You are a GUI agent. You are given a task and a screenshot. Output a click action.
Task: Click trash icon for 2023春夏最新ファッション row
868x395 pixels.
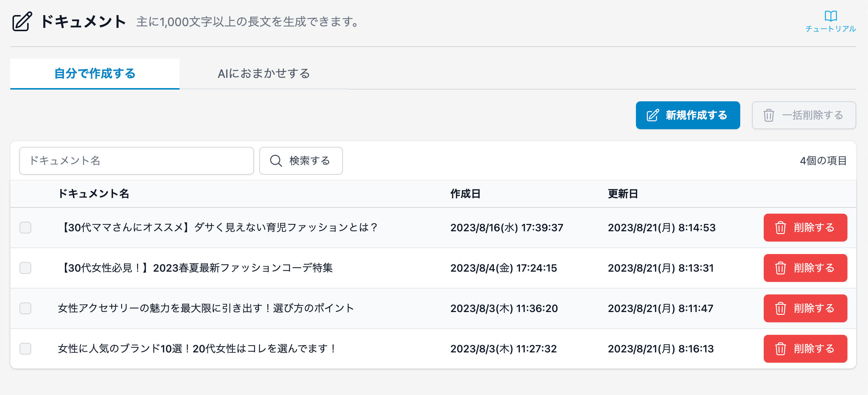(x=780, y=268)
